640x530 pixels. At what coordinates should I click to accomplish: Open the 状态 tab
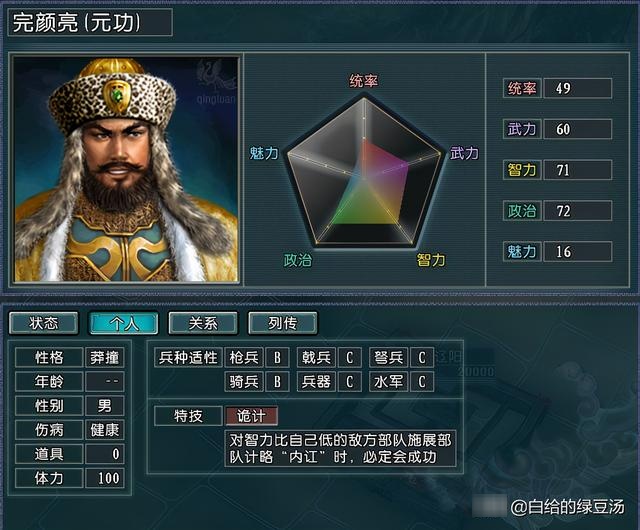point(44,323)
